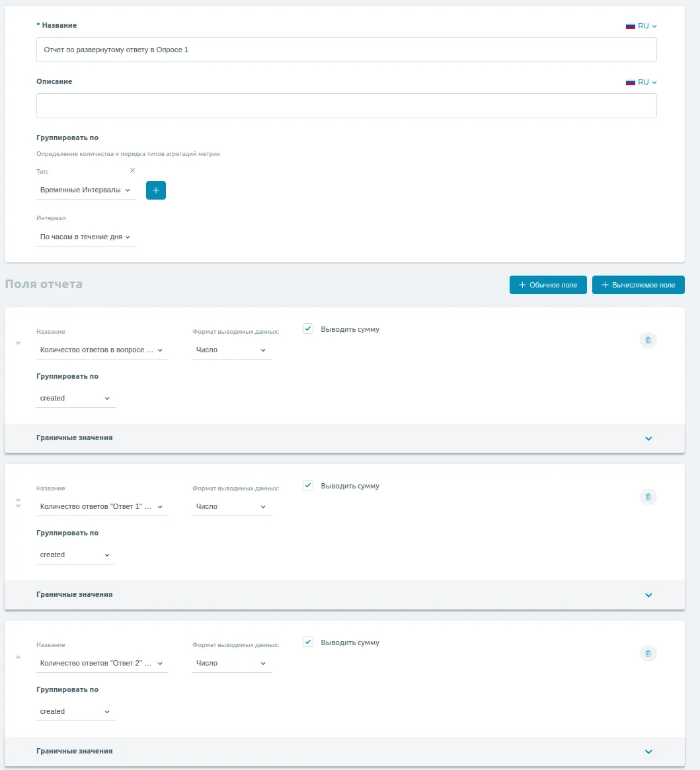
Task: Uncheck "Выводить сумму" in the first field
Action: point(308,328)
